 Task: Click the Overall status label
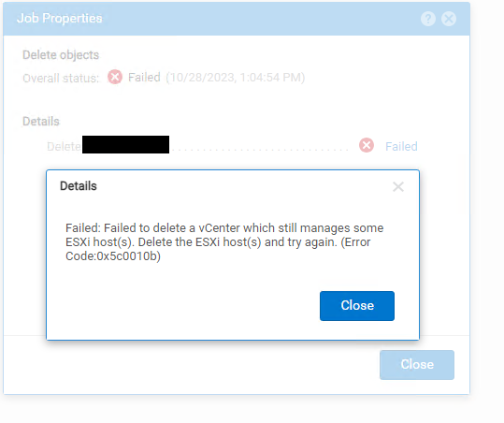coord(61,79)
